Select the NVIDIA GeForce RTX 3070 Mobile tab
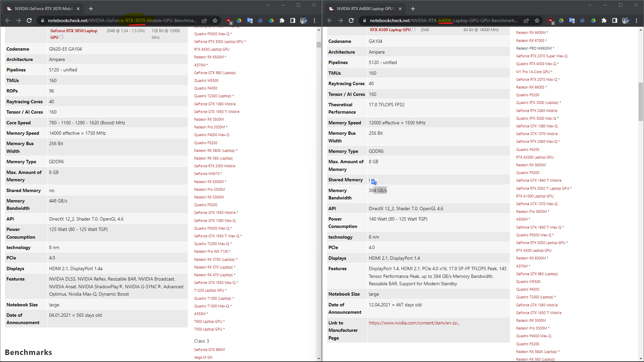This screenshot has width=644, height=362. 44,9
